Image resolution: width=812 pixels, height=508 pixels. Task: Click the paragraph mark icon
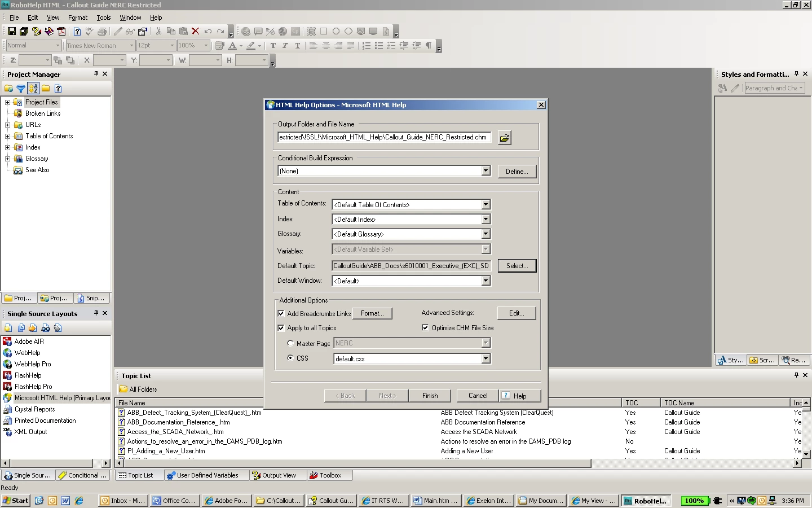[x=429, y=46]
